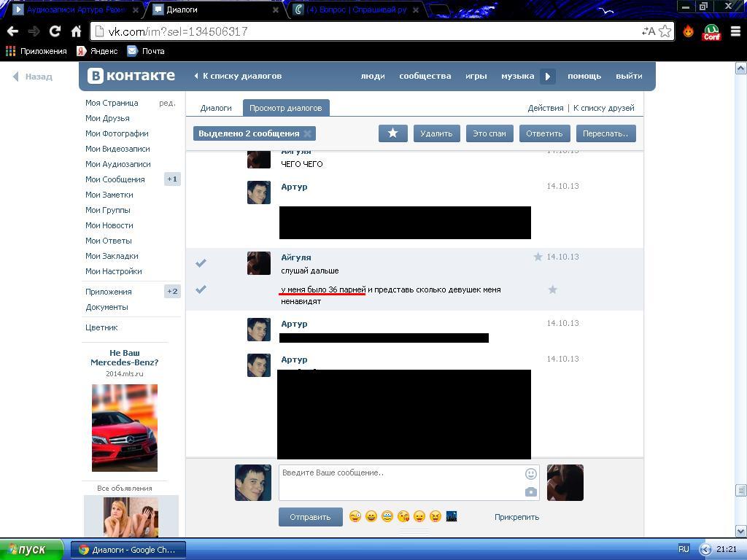The image size is (747, 560).
Task: Open the Chrome hamburger menu
Action: (735, 31)
